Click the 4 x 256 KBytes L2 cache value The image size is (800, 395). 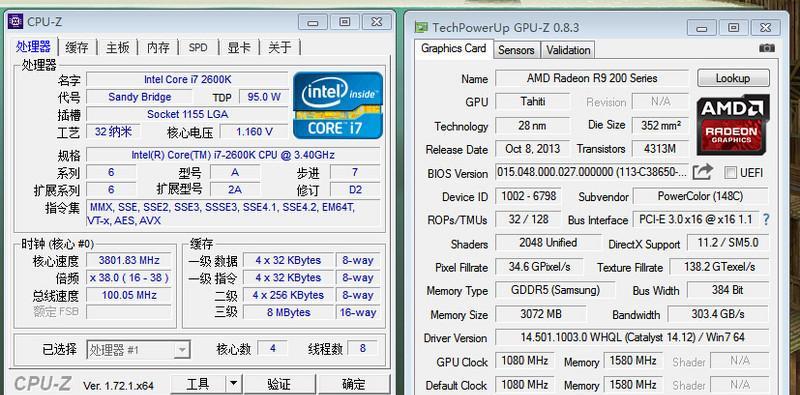click(x=288, y=295)
